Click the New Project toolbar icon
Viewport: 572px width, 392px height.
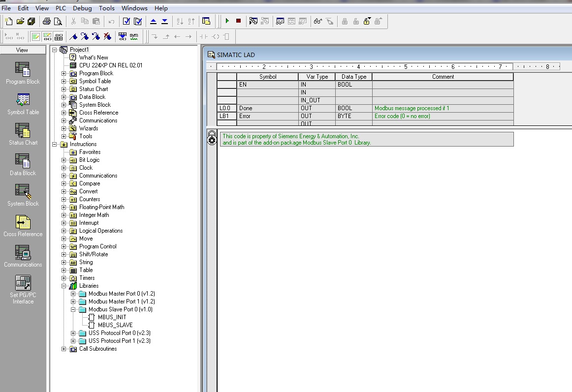(x=9, y=22)
